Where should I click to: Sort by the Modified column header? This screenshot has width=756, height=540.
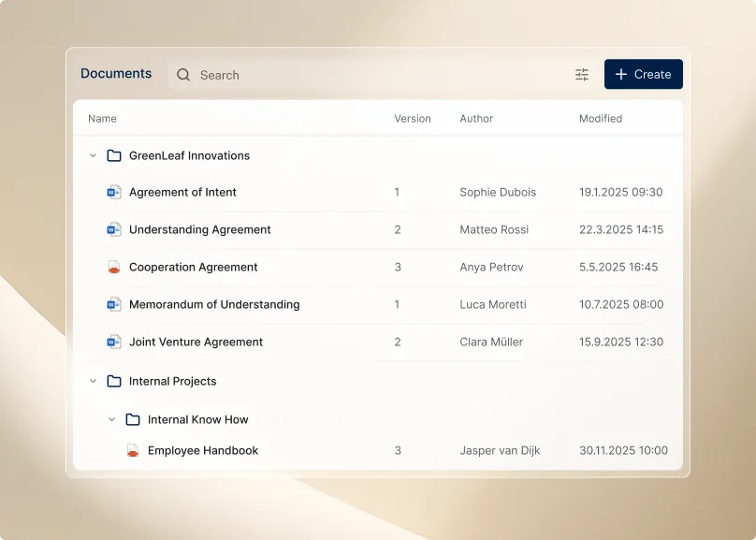pos(601,119)
